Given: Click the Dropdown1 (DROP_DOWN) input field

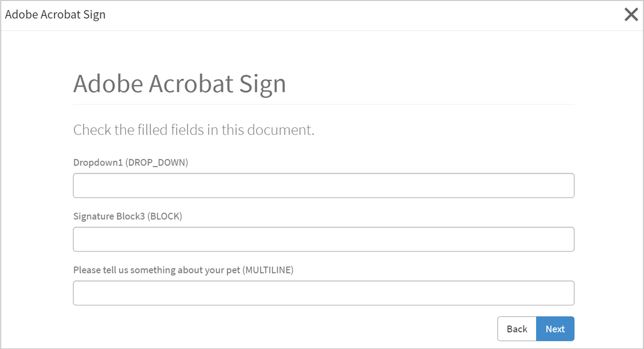Looking at the screenshot, I should click(x=323, y=186).
